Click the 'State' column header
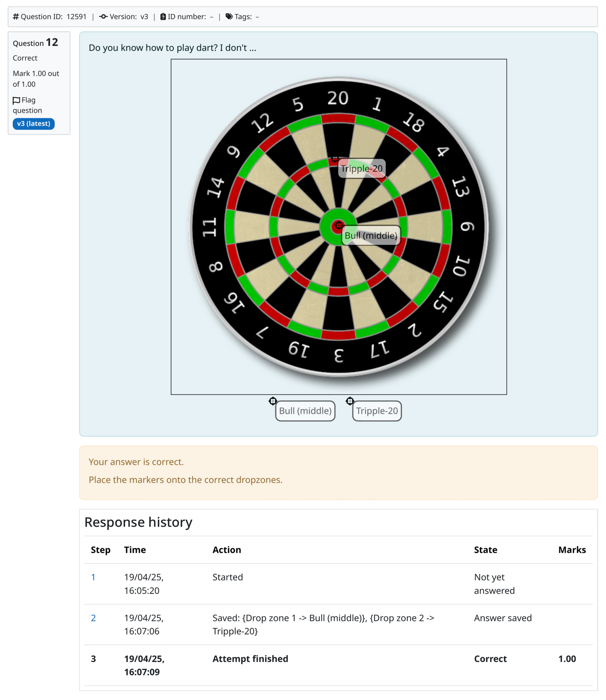This screenshot has height=700, width=606. click(x=486, y=550)
